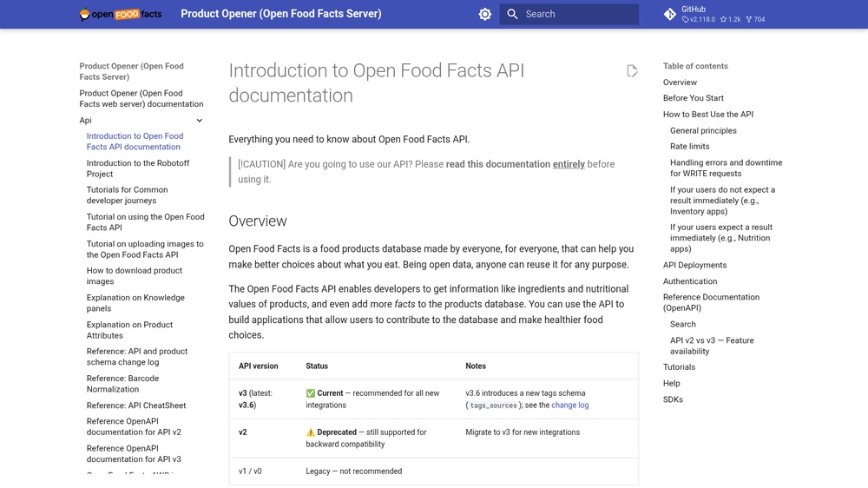Open How to download product images

134,276
